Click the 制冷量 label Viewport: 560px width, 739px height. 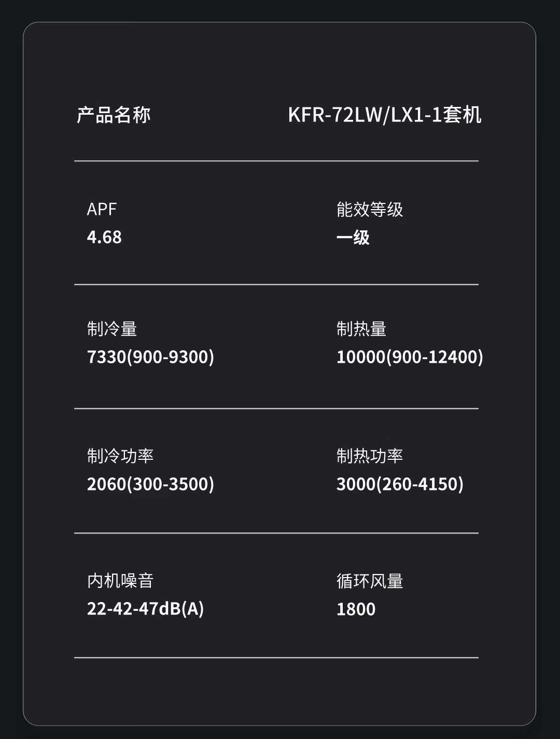(112, 329)
